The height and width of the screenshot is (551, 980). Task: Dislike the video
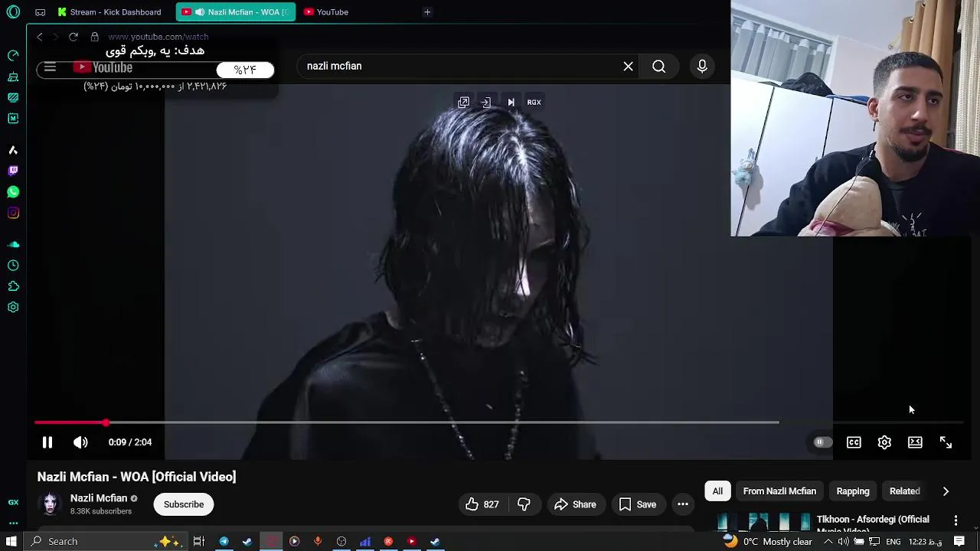pos(524,504)
